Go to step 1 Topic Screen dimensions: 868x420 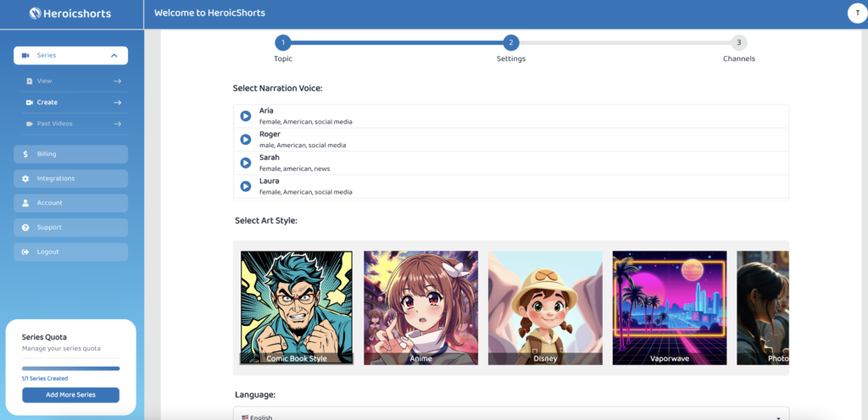click(x=283, y=42)
